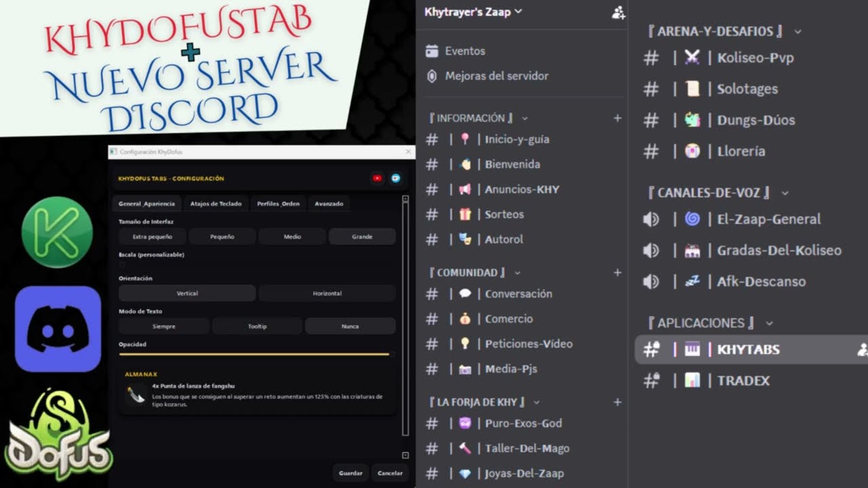Add a channel to INFORMACIÓN with the plus
This screenshot has height=488, width=868.
pos(617,118)
